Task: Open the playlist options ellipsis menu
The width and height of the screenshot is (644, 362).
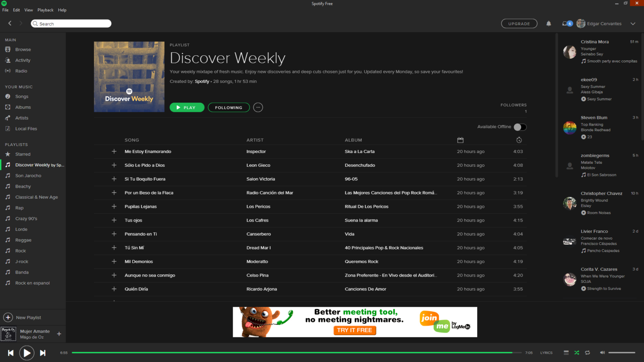Action: [258, 107]
